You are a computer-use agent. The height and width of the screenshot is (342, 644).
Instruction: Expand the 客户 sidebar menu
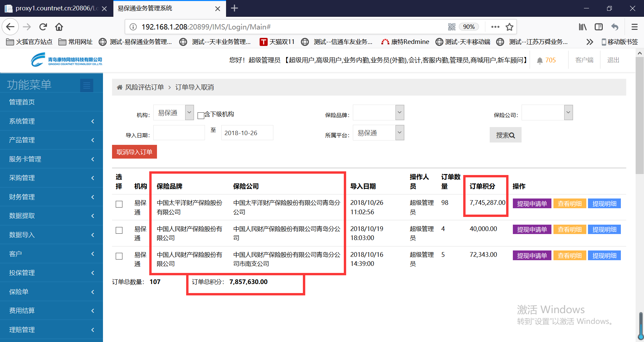coord(51,254)
